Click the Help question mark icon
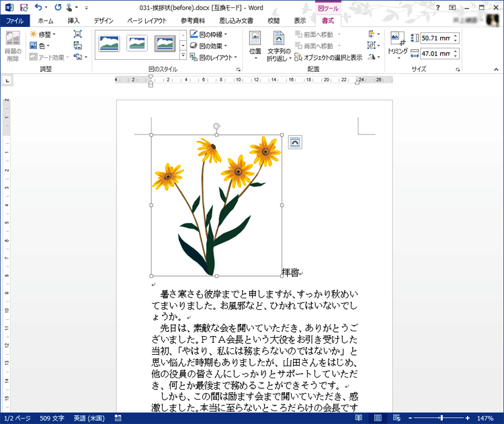Screen dimensions: 504x424 tap(437, 7)
